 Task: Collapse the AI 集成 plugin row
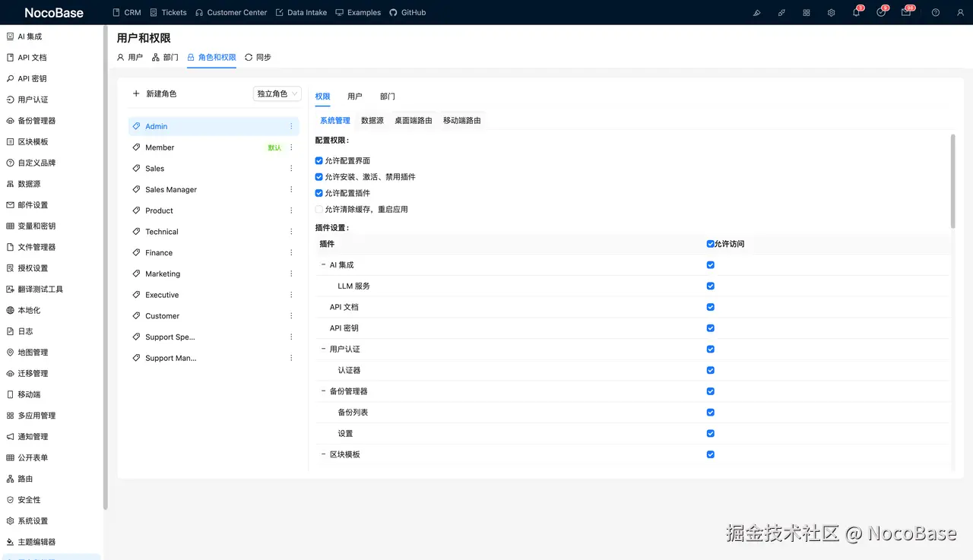coord(324,265)
